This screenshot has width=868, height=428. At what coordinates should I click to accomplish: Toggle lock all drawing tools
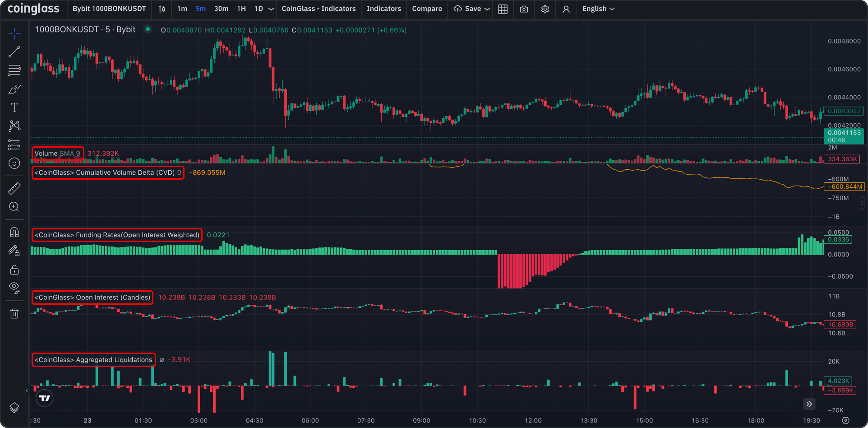(x=14, y=270)
